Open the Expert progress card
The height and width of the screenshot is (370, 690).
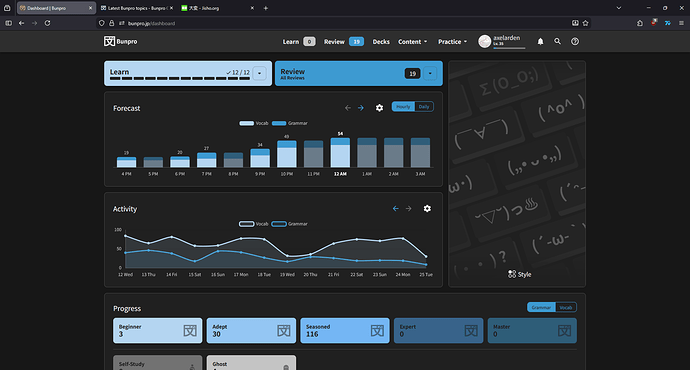(x=439, y=330)
